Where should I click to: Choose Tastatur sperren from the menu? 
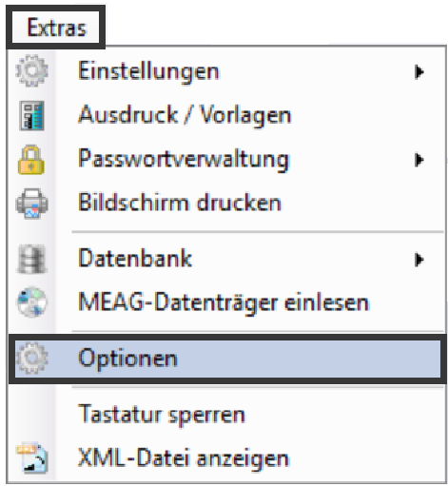click(x=162, y=415)
